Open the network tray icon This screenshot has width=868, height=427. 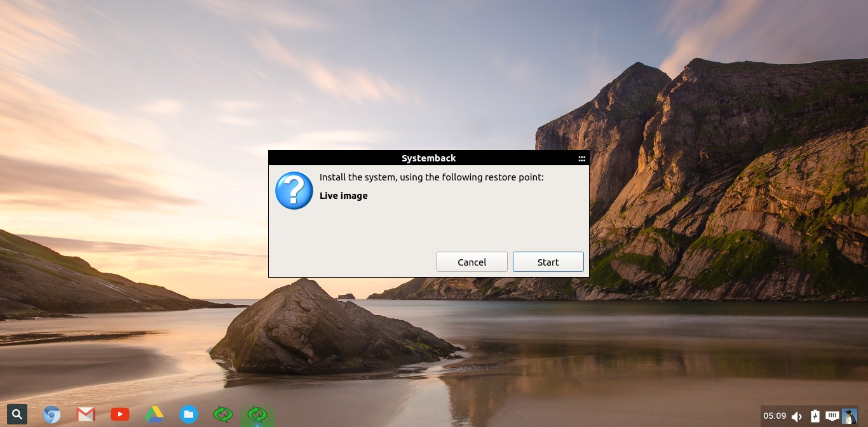click(x=832, y=416)
